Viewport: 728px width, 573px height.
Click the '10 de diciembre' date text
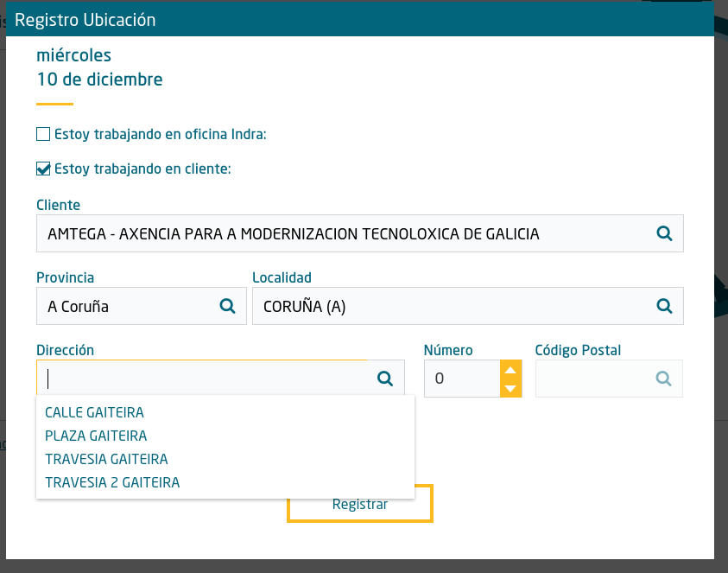click(100, 80)
